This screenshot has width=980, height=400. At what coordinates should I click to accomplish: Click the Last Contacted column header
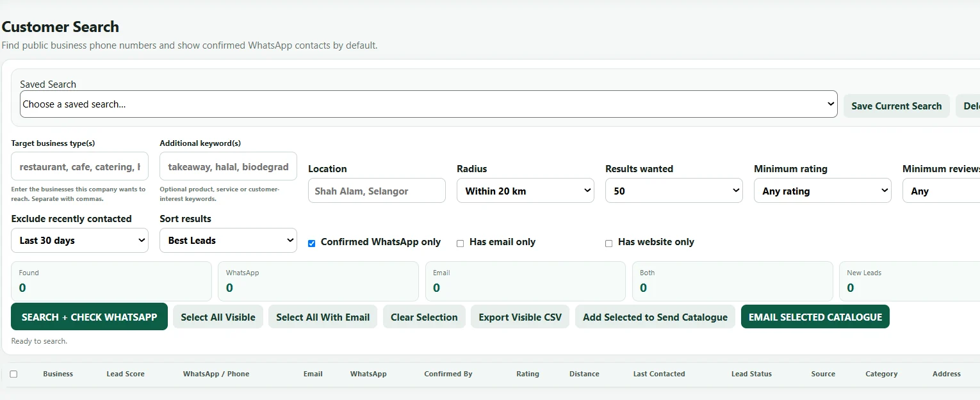pyautogui.click(x=659, y=374)
